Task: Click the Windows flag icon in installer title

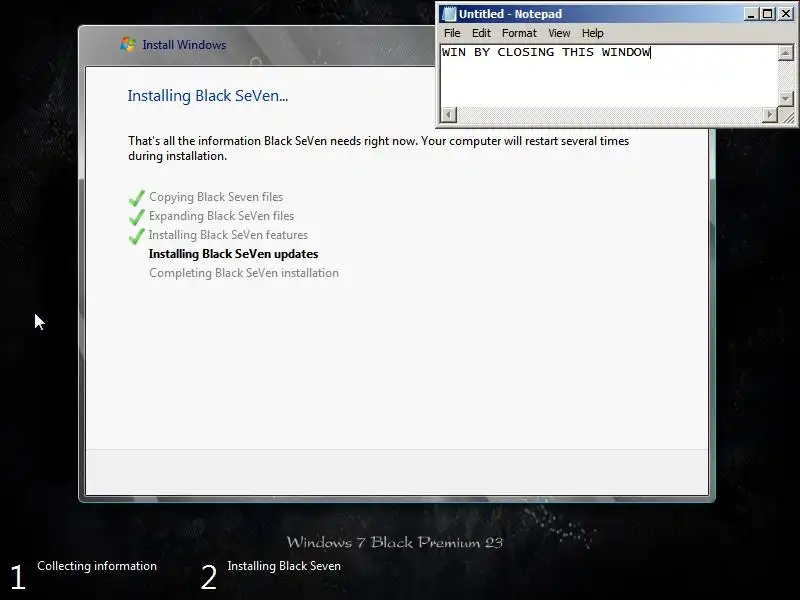Action: tap(128, 44)
